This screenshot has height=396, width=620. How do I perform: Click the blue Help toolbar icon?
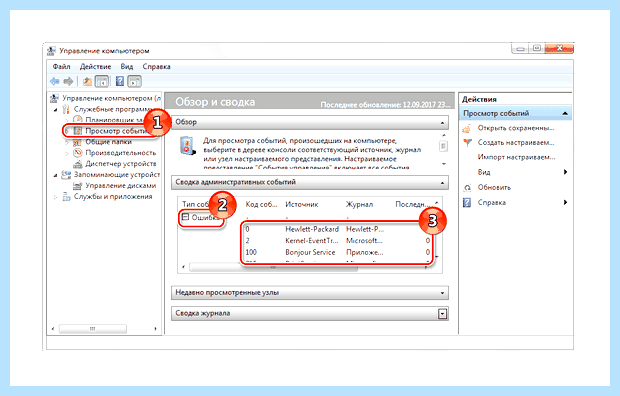pos(120,81)
